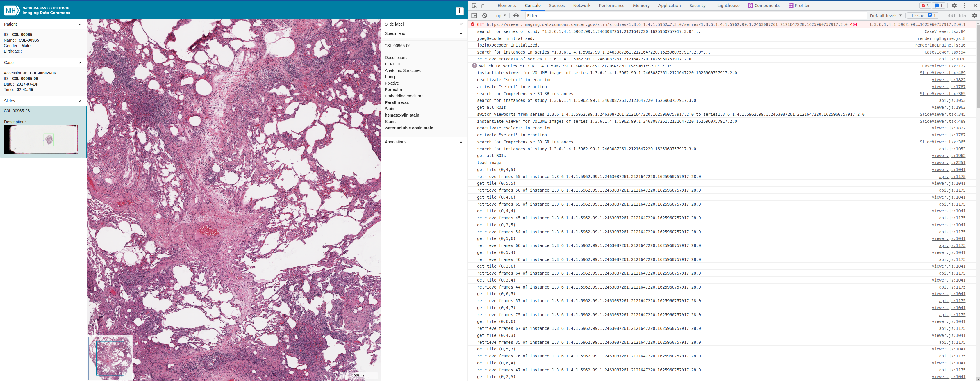
Task: Click the info button in viewer header
Action: (x=459, y=11)
